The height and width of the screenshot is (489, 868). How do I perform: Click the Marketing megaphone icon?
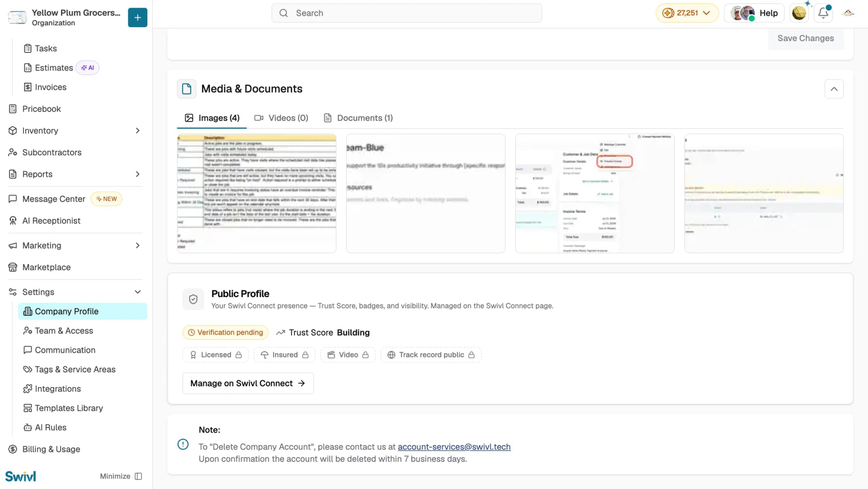click(13, 246)
